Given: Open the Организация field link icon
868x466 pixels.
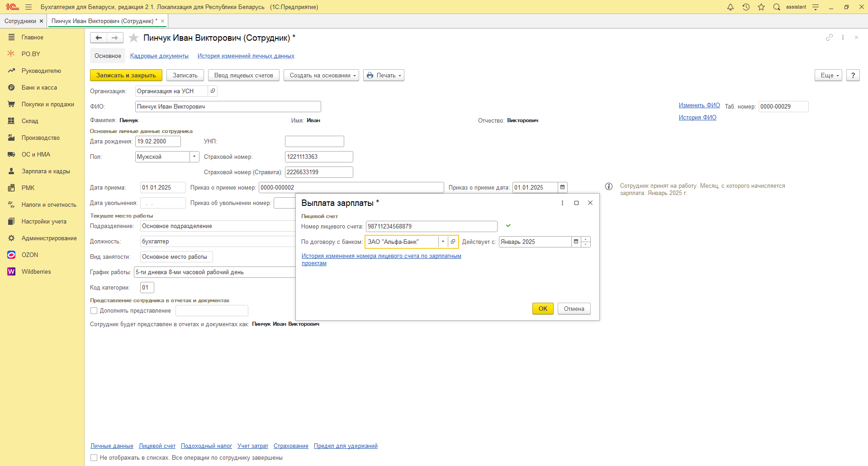Looking at the screenshot, I should coord(213,91).
